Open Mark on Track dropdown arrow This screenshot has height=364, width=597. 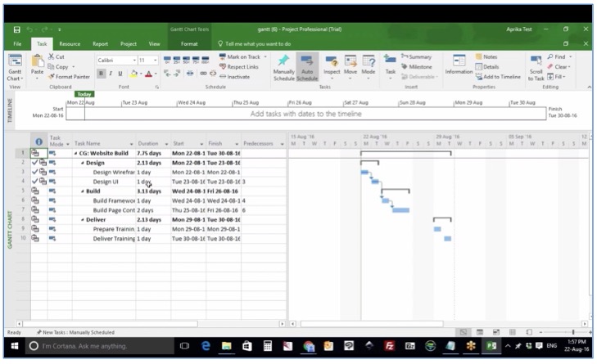point(265,56)
